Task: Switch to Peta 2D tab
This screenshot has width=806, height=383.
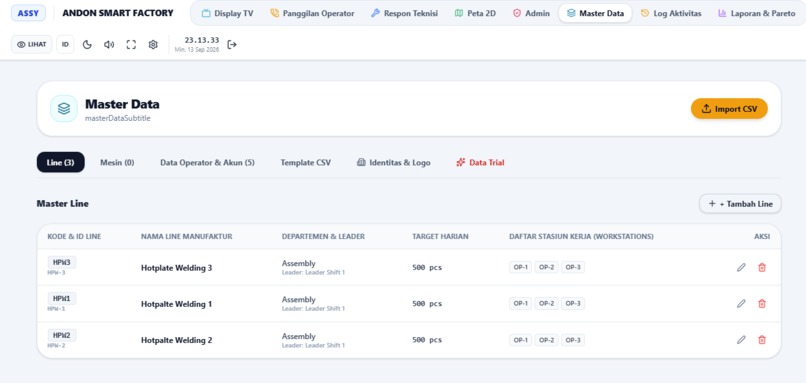Action: coord(475,13)
